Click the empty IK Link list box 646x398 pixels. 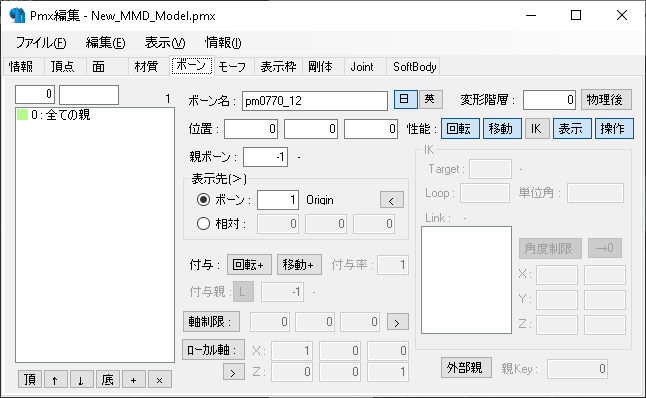pos(466,280)
